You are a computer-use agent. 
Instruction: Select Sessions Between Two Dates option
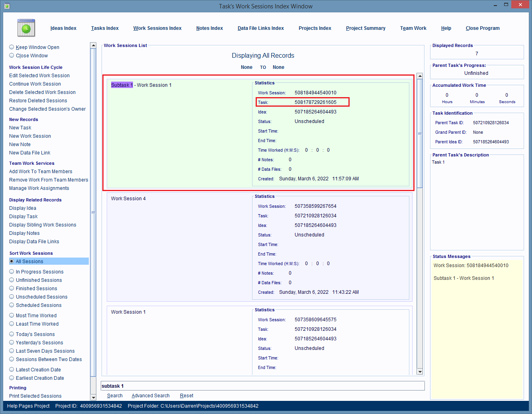[x=12, y=359]
